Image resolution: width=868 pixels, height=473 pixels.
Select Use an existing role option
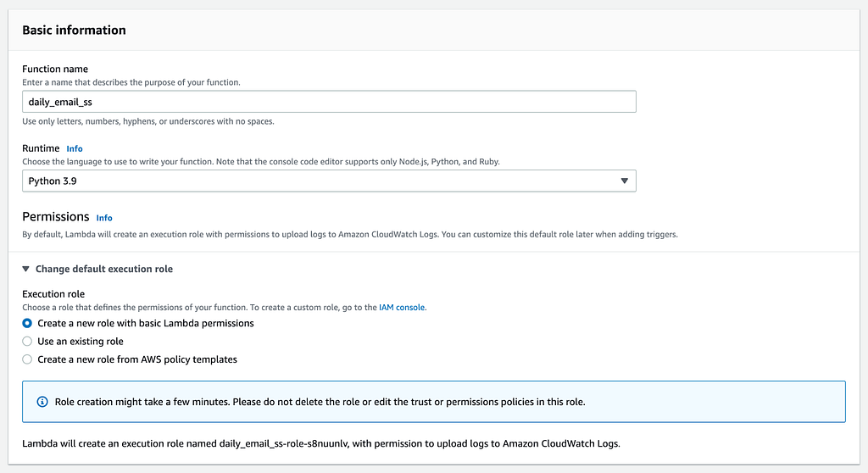point(27,342)
